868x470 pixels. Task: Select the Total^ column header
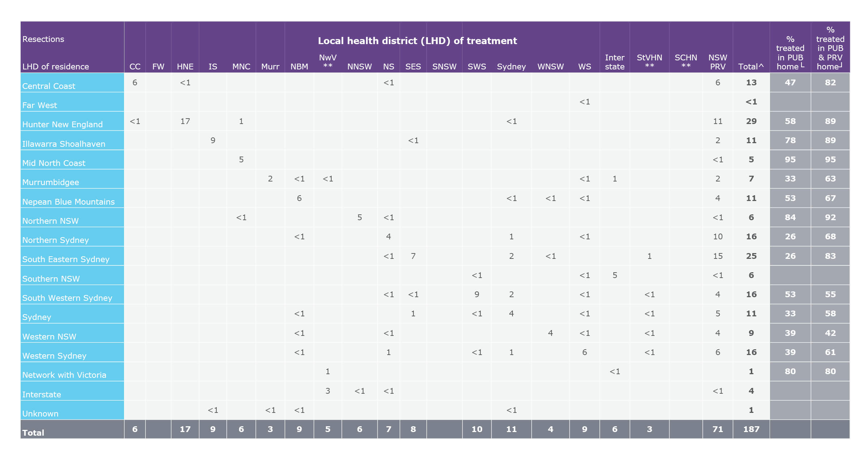point(751,67)
